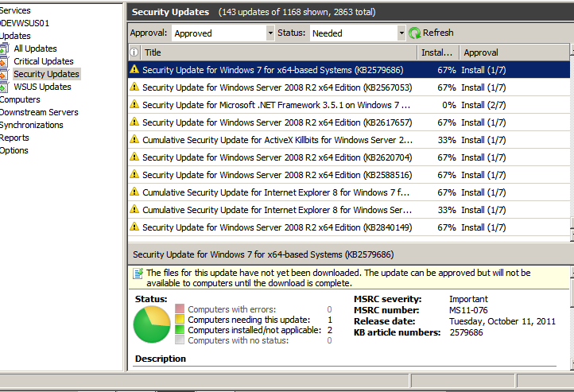Click warning icon for KB2617657 update row
Viewport: 574px width, 392px height.
pyautogui.click(x=134, y=122)
